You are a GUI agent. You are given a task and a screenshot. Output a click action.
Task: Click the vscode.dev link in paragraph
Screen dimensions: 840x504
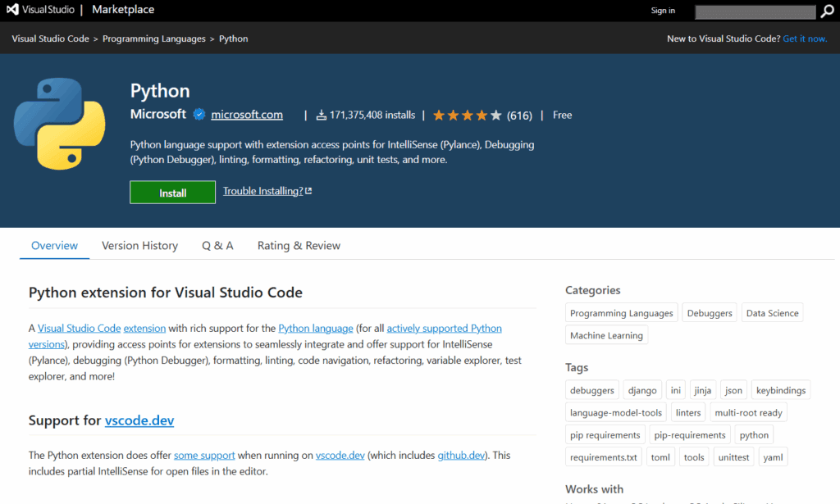[340, 456]
